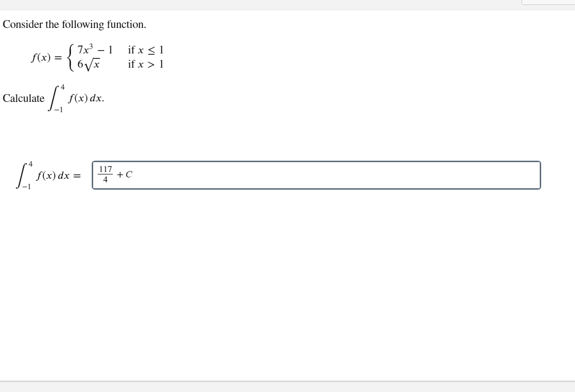
Task: Click the expression 7x³ − 1
Action: [95, 49]
